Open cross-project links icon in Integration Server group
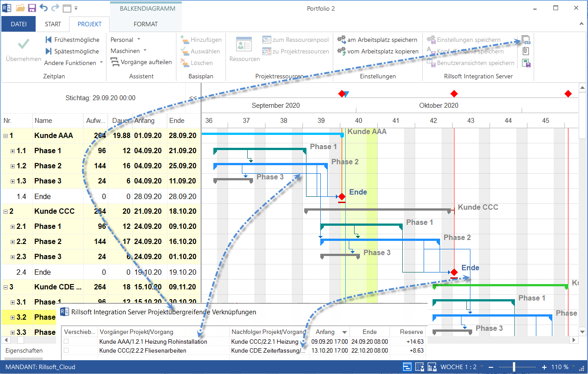 (x=526, y=40)
